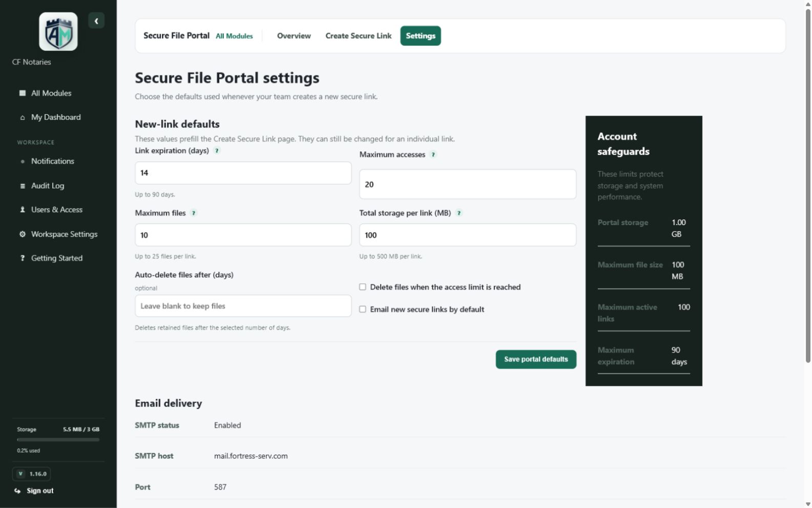Switch to the Create Secure Link tab
Screen dimensions: 812x508
coord(359,36)
